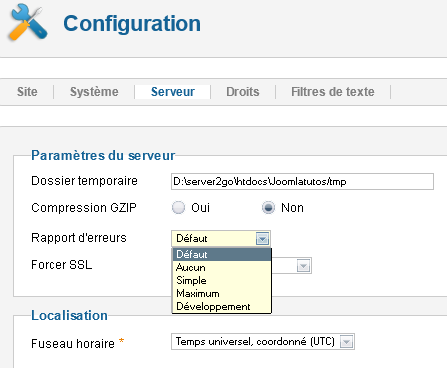Open the Rapport d'erreurs dropdown arrow
The width and height of the screenshot is (447, 368).
[x=263, y=239]
